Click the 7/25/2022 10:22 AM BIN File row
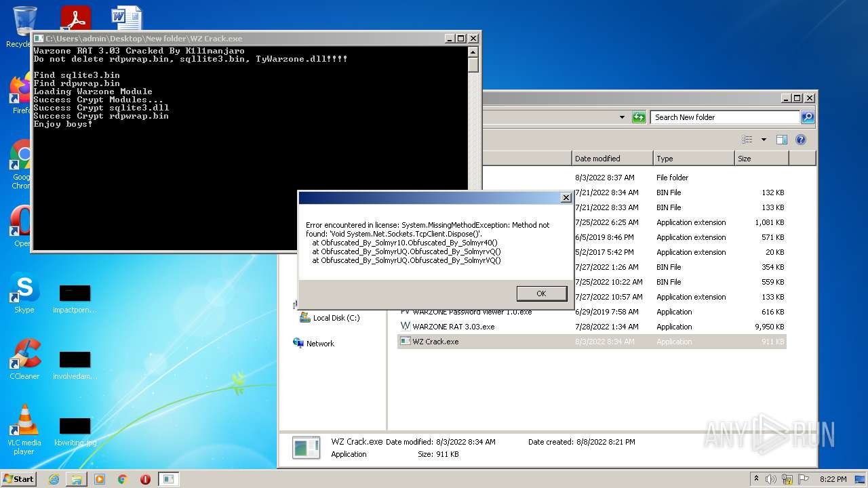This screenshot has height=488, width=868. click(x=592, y=282)
